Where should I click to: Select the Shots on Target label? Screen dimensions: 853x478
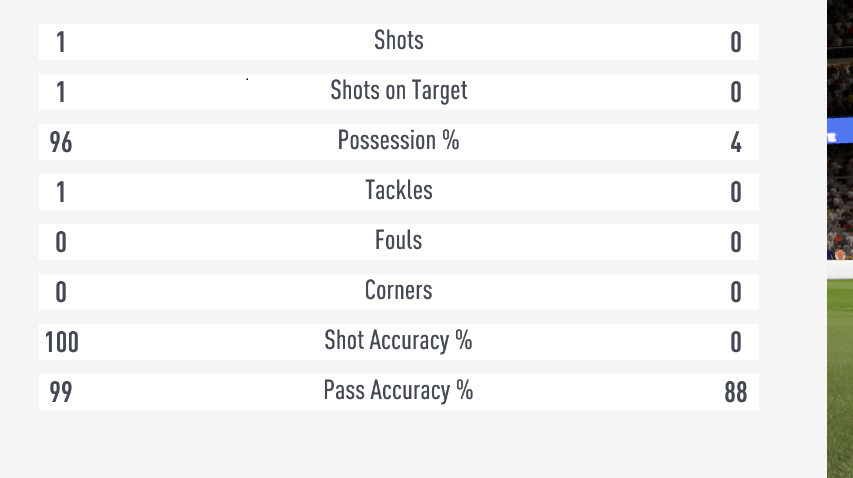(398, 91)
